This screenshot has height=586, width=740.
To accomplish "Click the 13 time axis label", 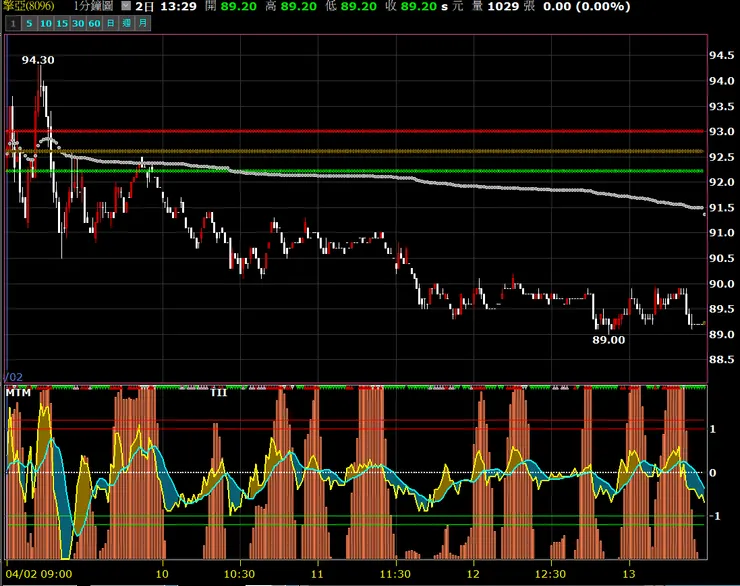I will pos(629,574).
